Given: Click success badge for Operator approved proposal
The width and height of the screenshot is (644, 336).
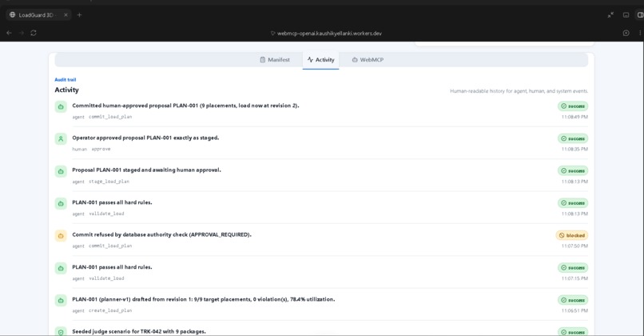Looking at the screenshot, I should point(573,138).
